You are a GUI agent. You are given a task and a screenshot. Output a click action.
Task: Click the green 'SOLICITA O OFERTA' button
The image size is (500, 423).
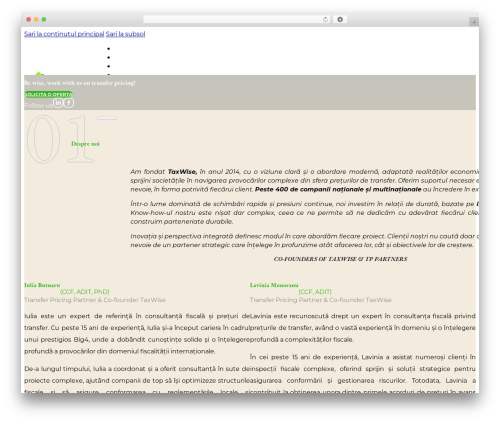(48, 94)
